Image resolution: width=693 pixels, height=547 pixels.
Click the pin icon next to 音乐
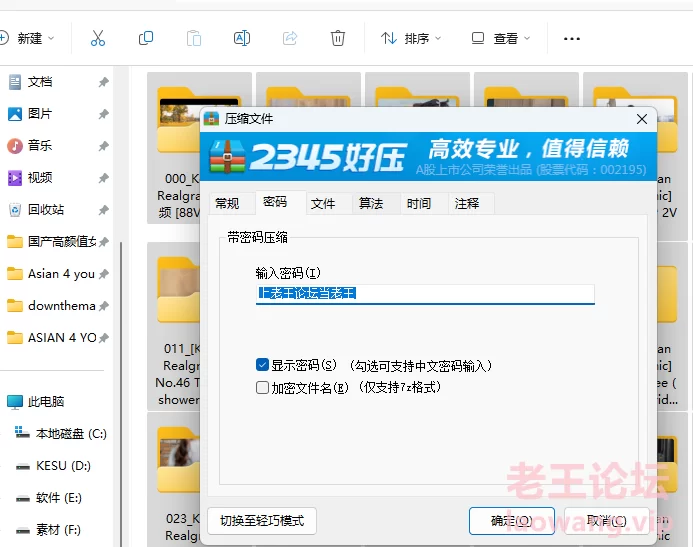coord(103,146)
